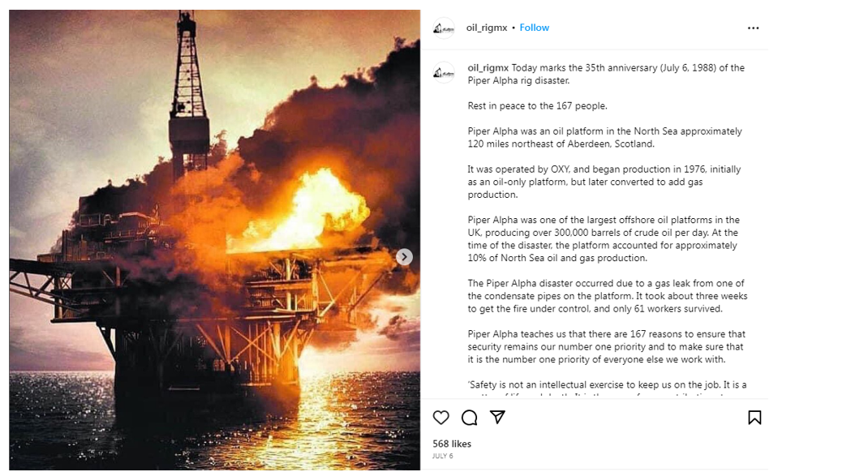This screenshot has height=472, width=868.
Task: Toggle following oil_rigmx
Action: (534, 27)
